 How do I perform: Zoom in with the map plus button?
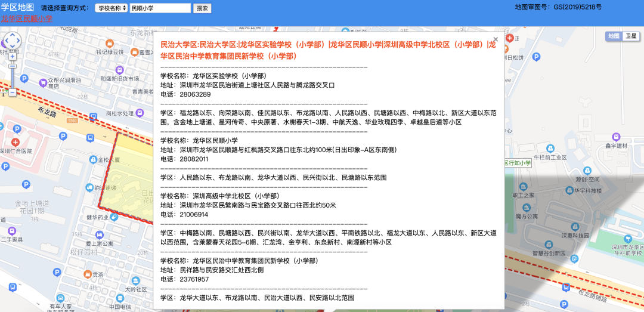(x=13, y=56)
